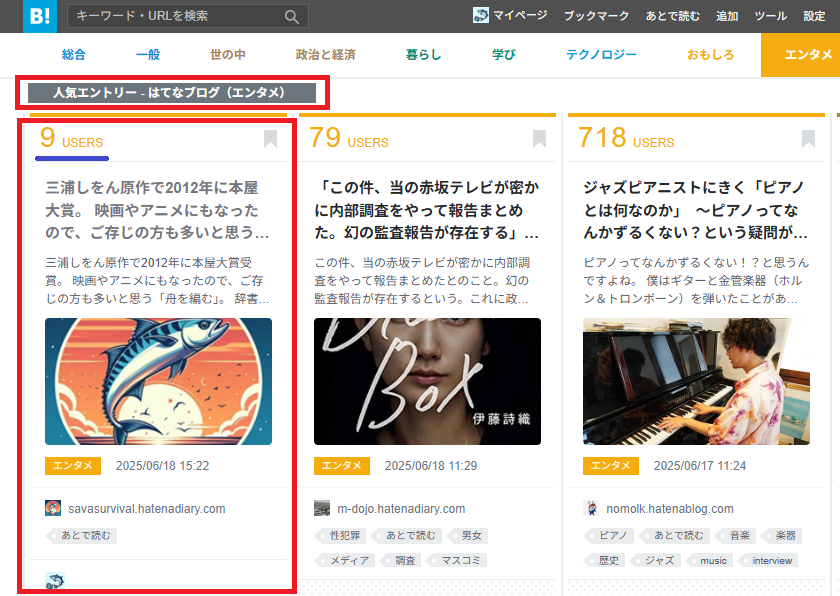
Task: Open m-dojo.hatenadiary.com link
Action: coord(401,509)
